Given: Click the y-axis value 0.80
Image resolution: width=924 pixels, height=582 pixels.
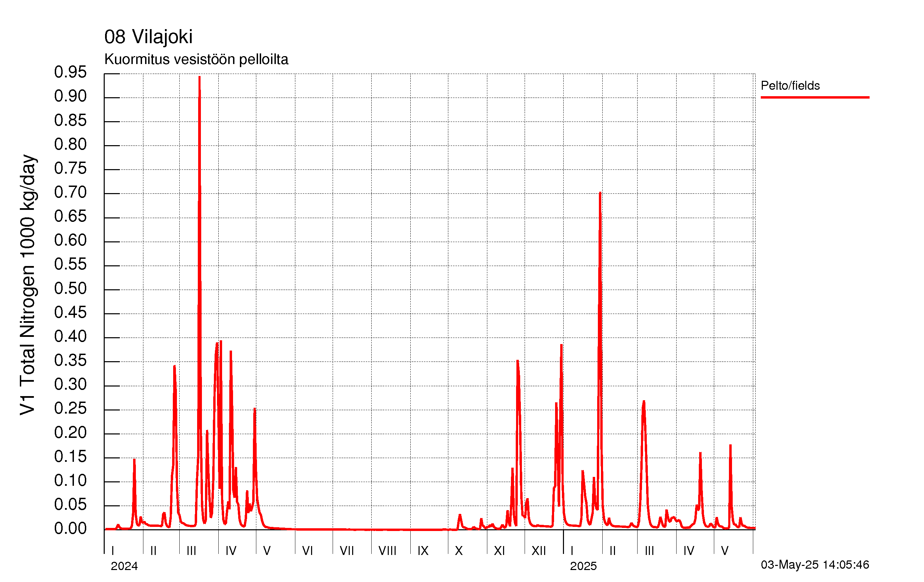Looking at the screenshot, I should [x=70, y=144].
